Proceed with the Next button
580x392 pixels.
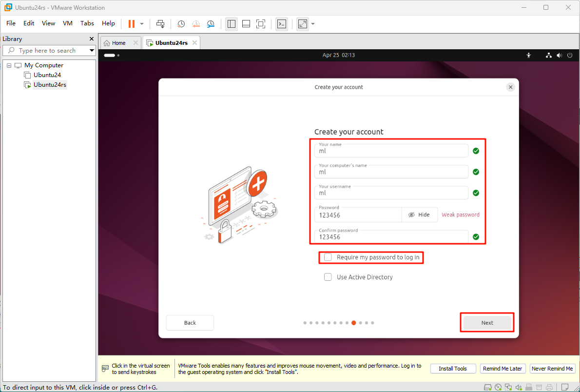pos(487,323)
